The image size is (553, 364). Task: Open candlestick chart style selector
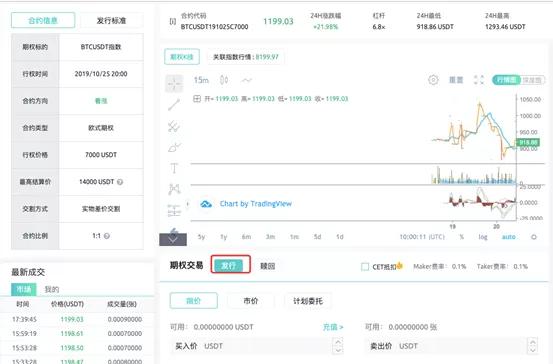(x=224, y=80)
